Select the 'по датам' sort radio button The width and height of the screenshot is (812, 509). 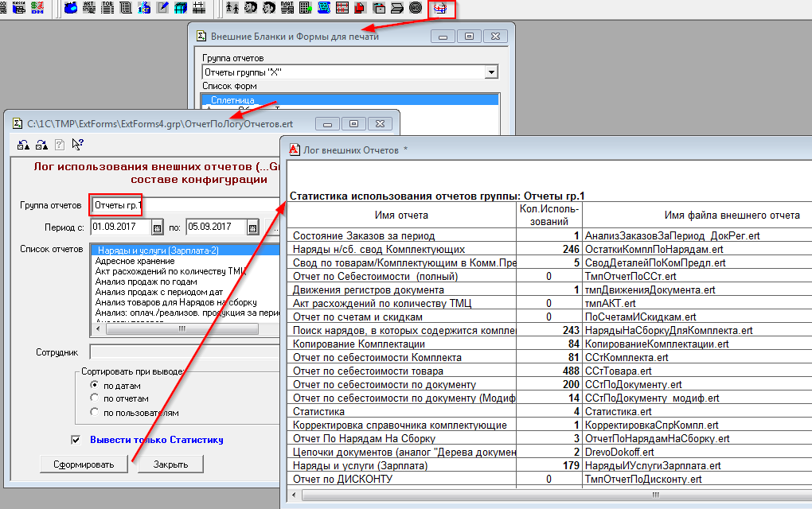pyautogui.click(x=94, y=385)
